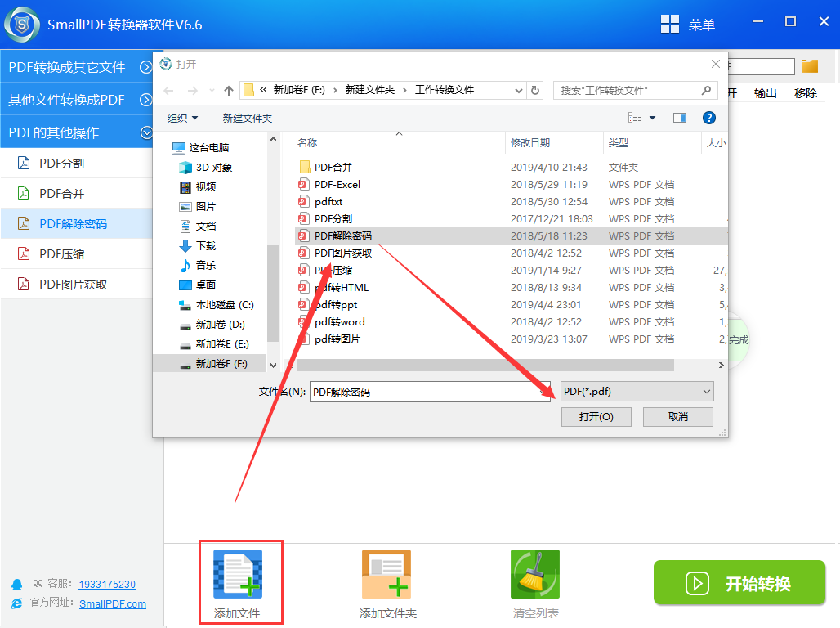Change view layout icon
The image size is (840, 628).
click(x=635, y=118)
